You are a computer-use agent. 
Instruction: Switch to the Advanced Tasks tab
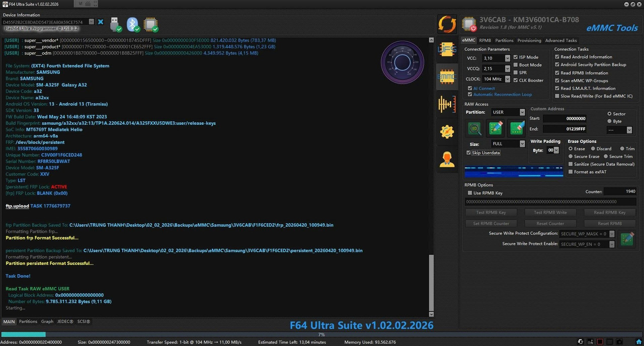pos(561,40)
